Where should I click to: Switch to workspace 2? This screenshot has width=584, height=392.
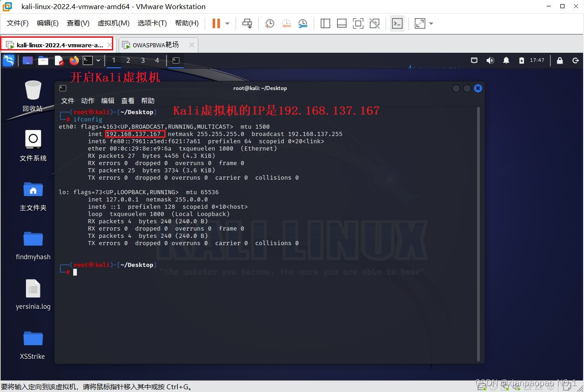tap(128, 60)
